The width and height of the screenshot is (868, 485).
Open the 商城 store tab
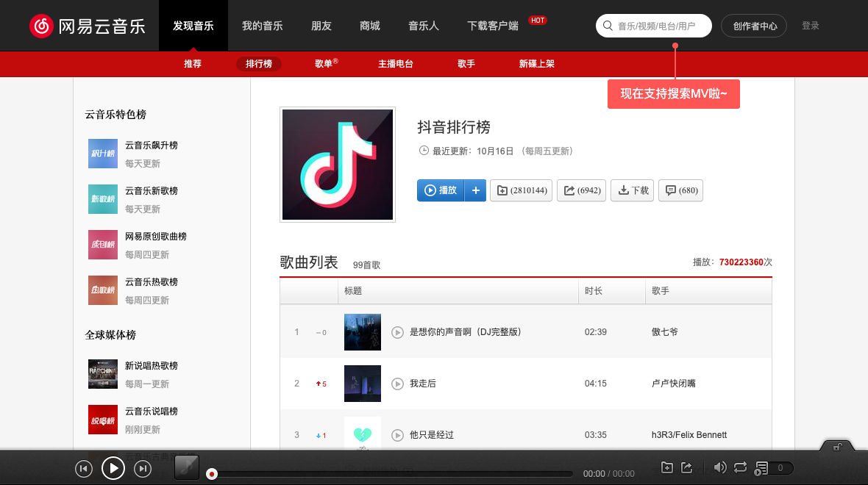tap(370, 26)
